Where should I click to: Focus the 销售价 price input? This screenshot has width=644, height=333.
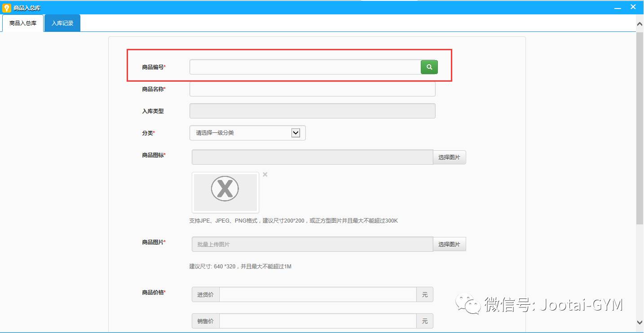point(318,321)
